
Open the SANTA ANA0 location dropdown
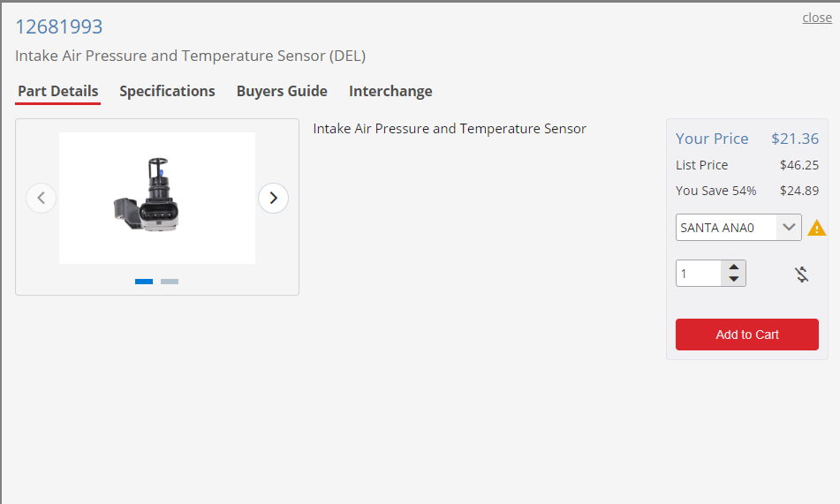click(x=738, y=227)
